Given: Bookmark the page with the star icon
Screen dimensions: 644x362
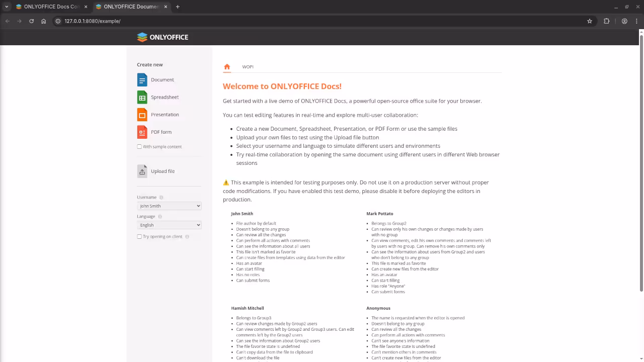Looking at the screenshot, I should coord(589,21).
